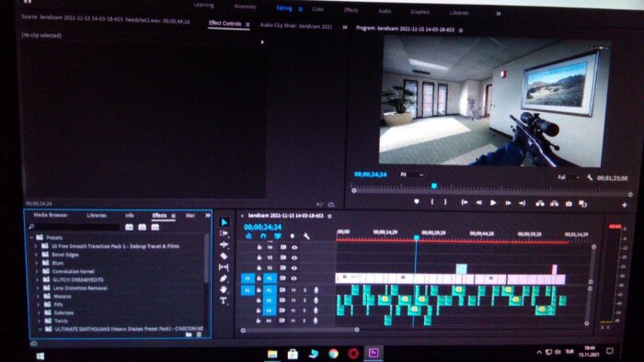The image size is (644, 362).
Task: Mark Out point in Program monitor
Action: click(445, 202)
